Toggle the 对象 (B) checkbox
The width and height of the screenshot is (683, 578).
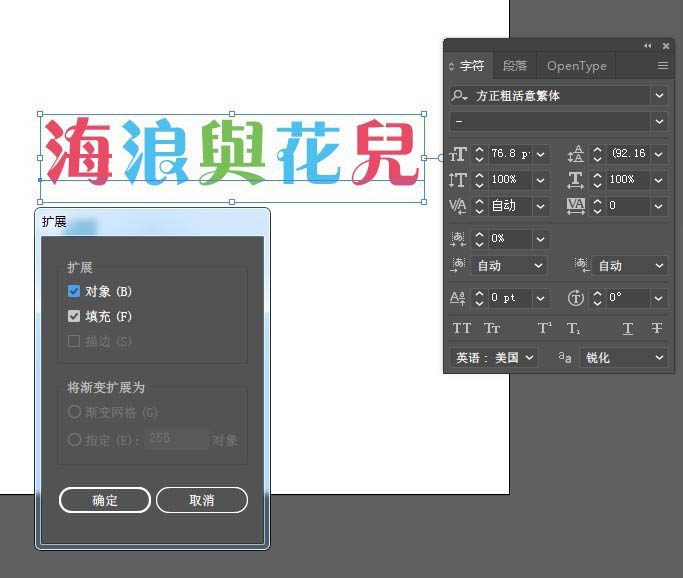74,291
